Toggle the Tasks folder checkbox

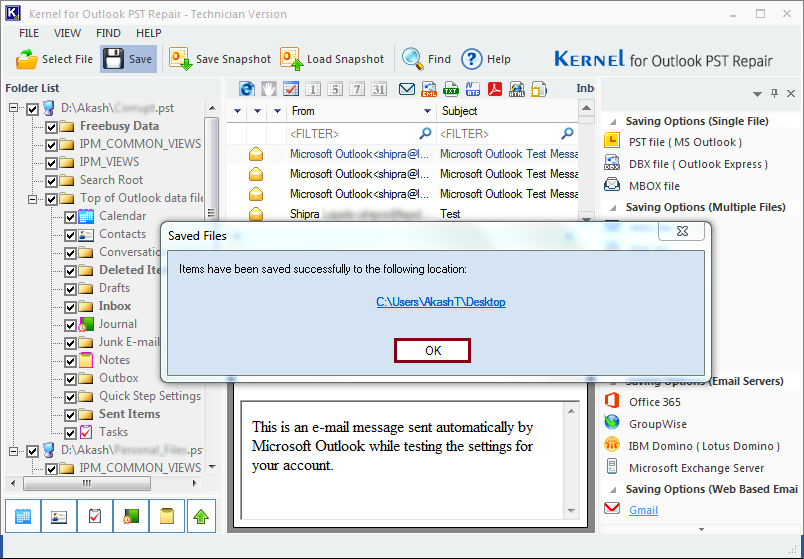[x=71, y=433]
